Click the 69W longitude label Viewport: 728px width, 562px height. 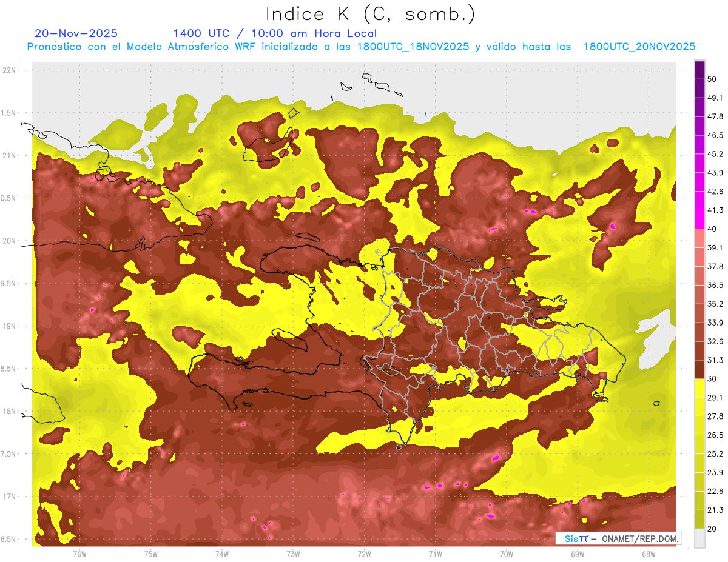point(578,554)
